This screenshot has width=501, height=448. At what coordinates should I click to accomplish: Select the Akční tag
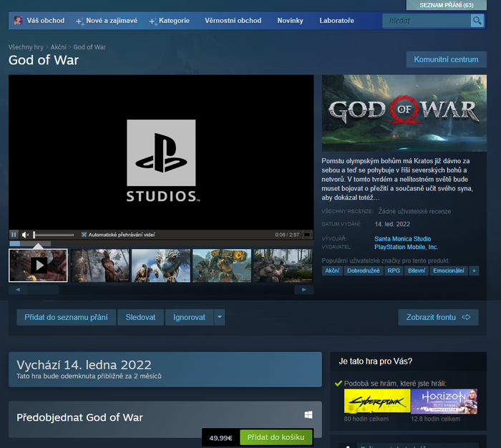(x=332, y=271)
